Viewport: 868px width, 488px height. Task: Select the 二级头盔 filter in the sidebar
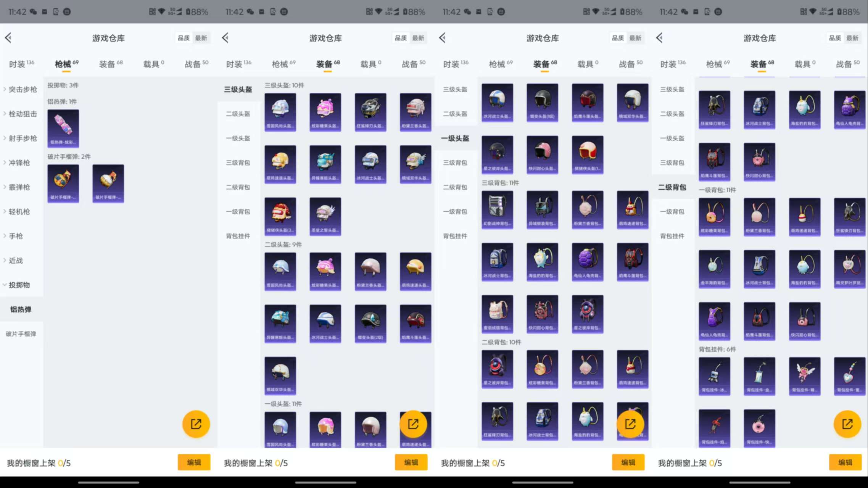coord(238,114)
